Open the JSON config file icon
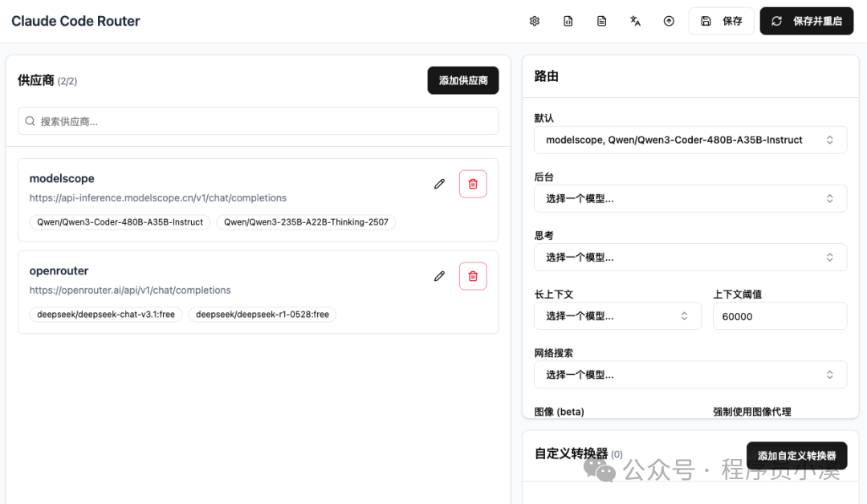Viewport: 867px width, 504px height. [568, 21]
